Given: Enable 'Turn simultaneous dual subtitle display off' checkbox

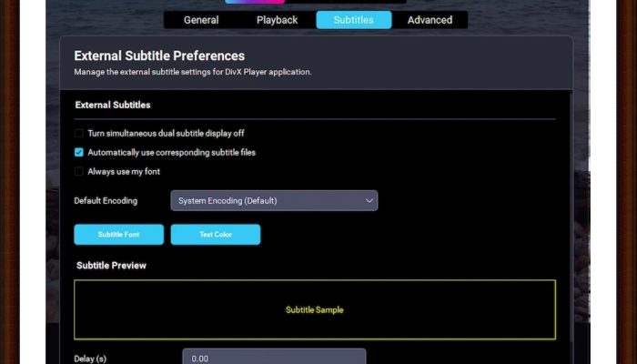Looking at the screenshot, I should [79, 133].
